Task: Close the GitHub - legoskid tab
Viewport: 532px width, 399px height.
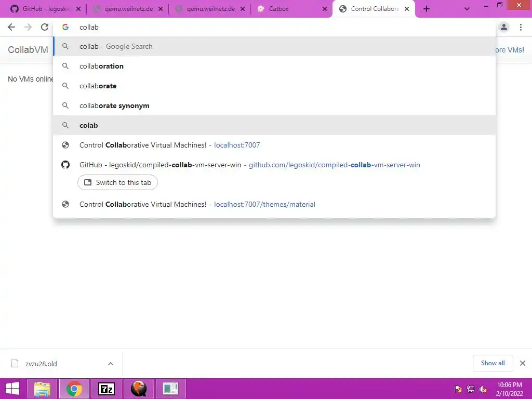Action: 78,9
